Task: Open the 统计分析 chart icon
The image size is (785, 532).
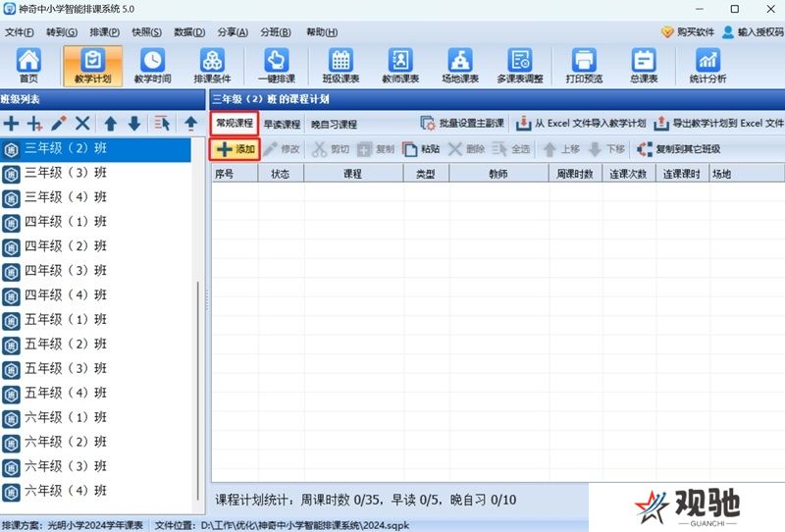Action: click(707, 66)
